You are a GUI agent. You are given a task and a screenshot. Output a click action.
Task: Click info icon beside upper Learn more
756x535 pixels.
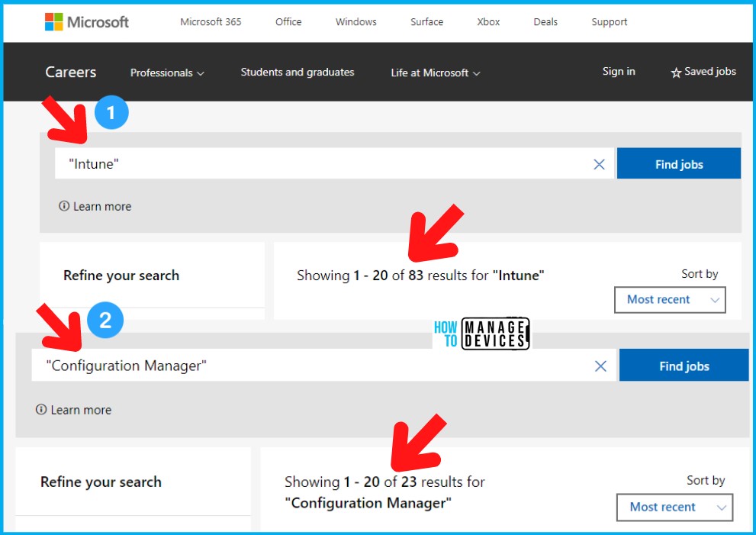pyautogui.click(x=63, y=206)
